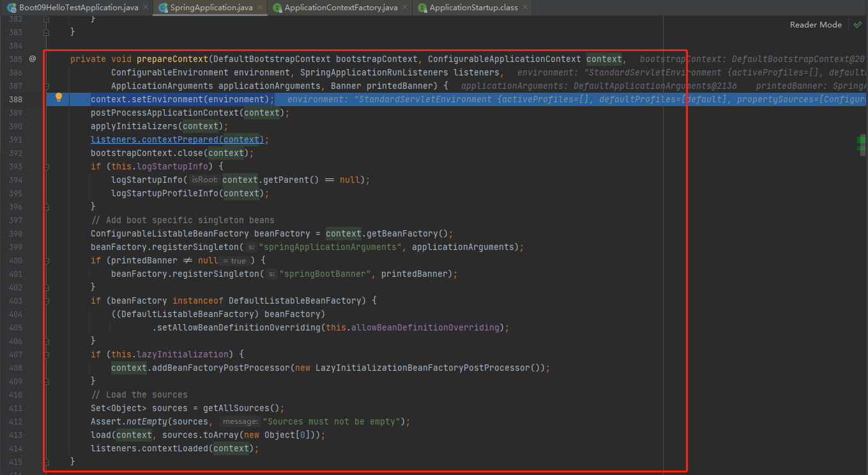Click load(context, sources.toArray...) line
This screenshot has height=475, width=868.
(208, 435)
